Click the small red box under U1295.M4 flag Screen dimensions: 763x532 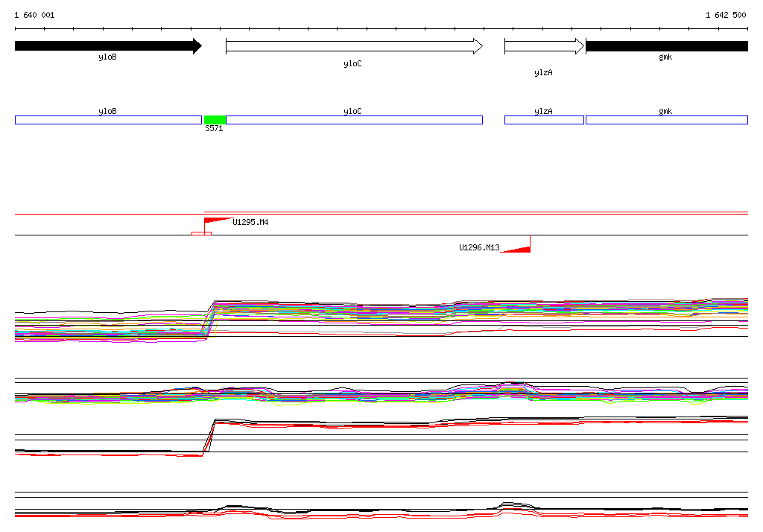[x=201, y=234]
